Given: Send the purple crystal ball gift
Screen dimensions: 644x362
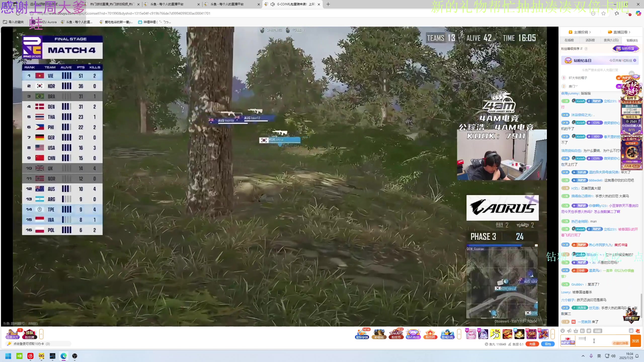Looking at the screenshot, I should [483, 334].
